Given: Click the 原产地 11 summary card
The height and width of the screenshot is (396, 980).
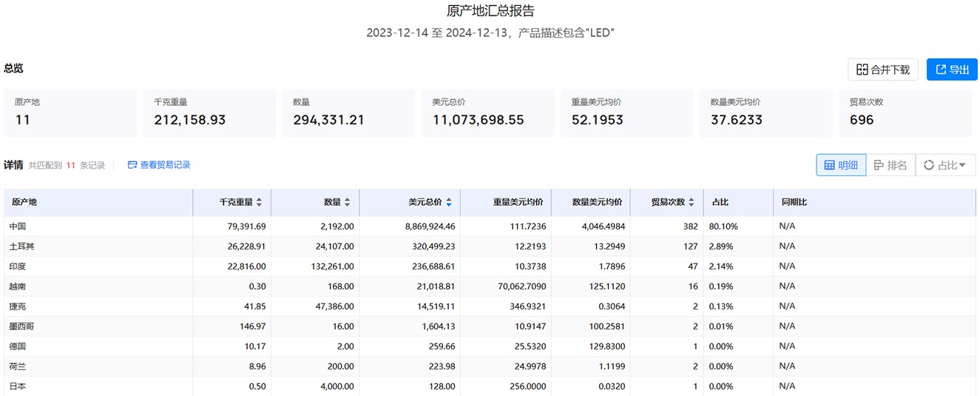Looking at the screenshot, I should pos(70,113).
